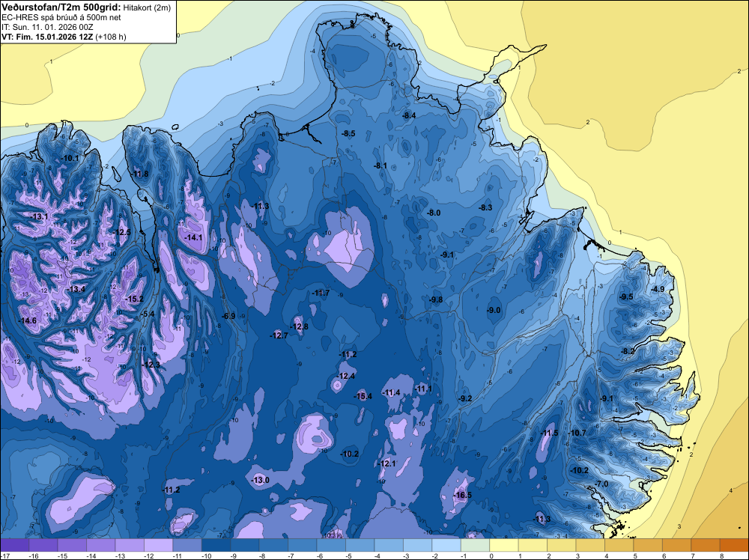Click the -12.5 temperature value
The image size is (749, 560).
(122, 232)
